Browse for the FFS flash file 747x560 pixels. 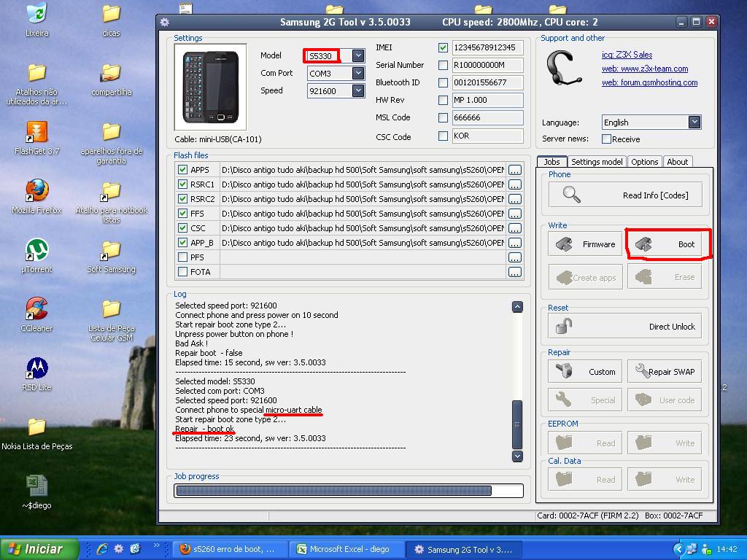(514, 214)
